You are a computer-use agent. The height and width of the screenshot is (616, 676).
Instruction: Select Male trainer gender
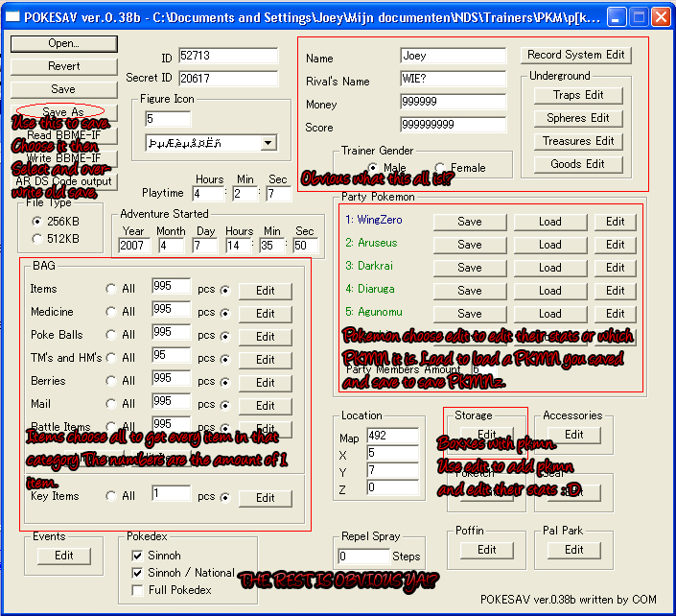tap(372, 167)
